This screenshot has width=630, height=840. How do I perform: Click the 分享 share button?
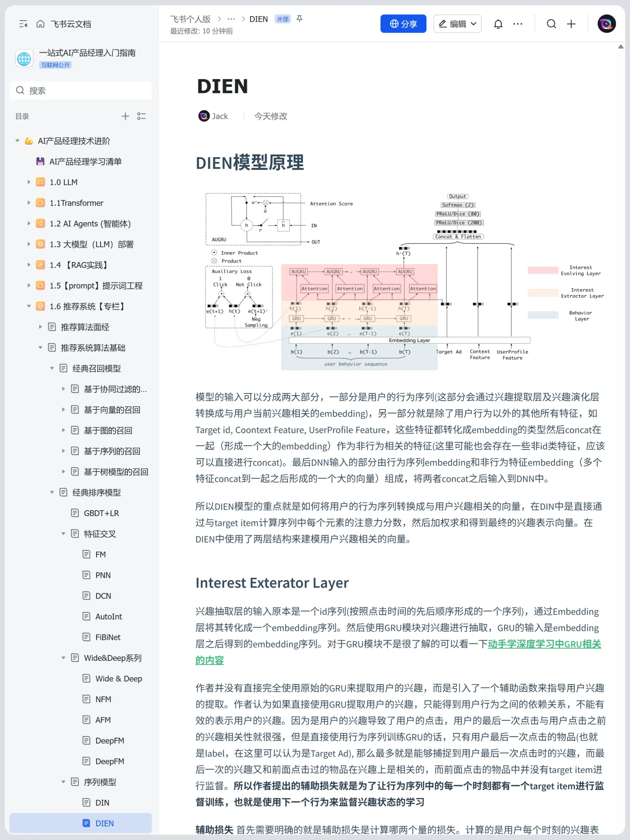point(403,23)
